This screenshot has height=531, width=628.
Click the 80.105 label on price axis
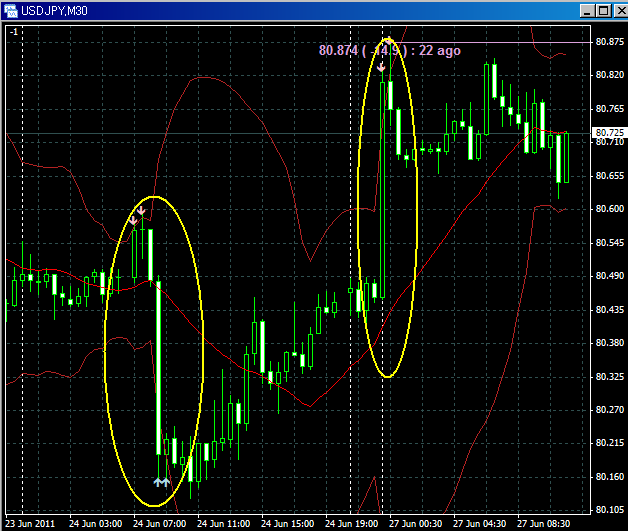coord(608,511)
